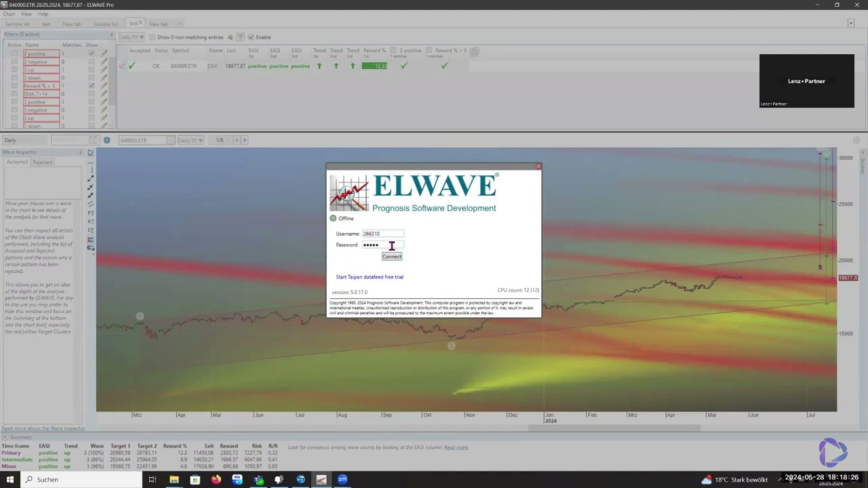Screen dimensions: 868x488
Task: Select the horizontal line drawing tool
Action: tap(90, 163)
